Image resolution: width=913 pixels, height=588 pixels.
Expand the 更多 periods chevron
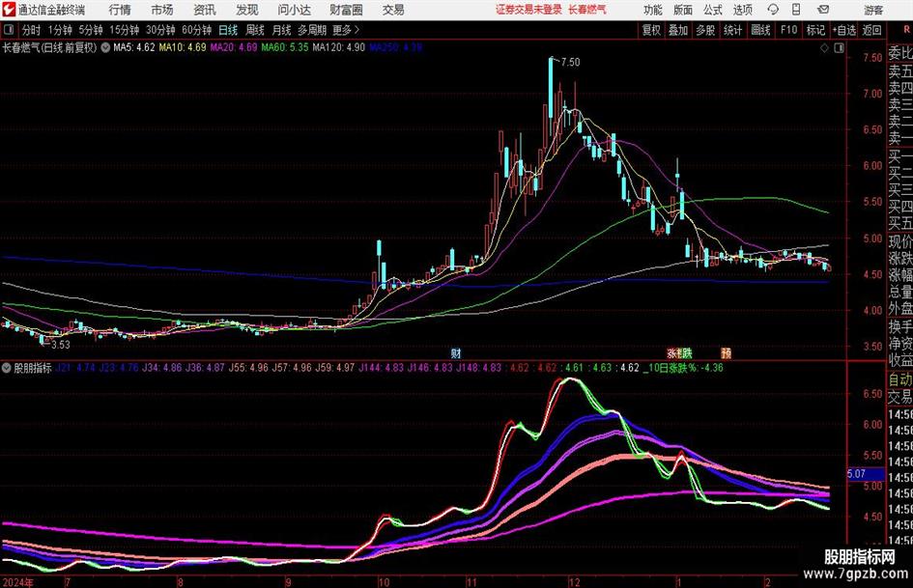[x=357, y=30]
